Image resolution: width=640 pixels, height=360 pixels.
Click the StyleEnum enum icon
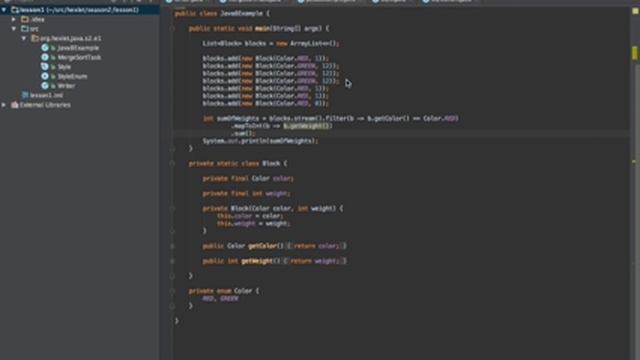[x=45, y=76]
